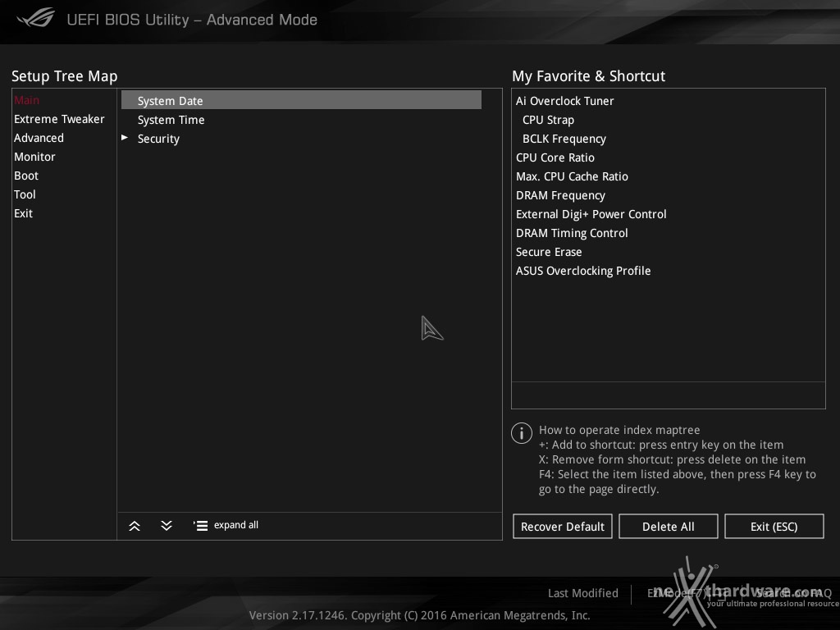Click the expand all list icon

(200, 526)
